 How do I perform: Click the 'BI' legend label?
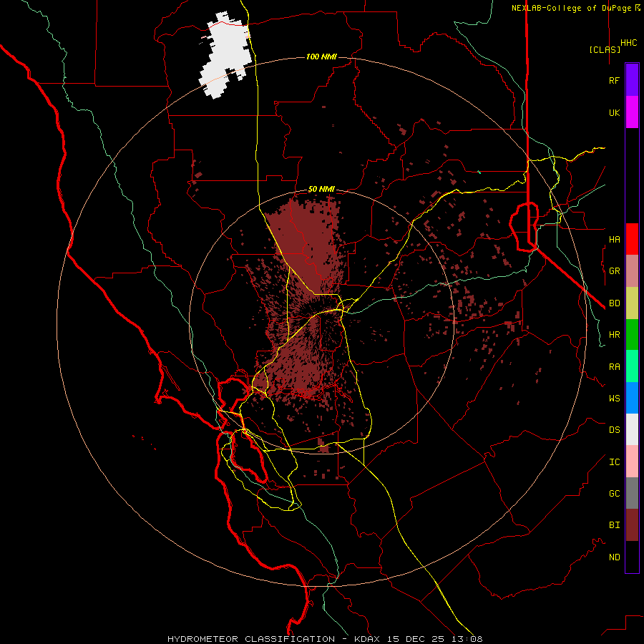pos(614,525)
